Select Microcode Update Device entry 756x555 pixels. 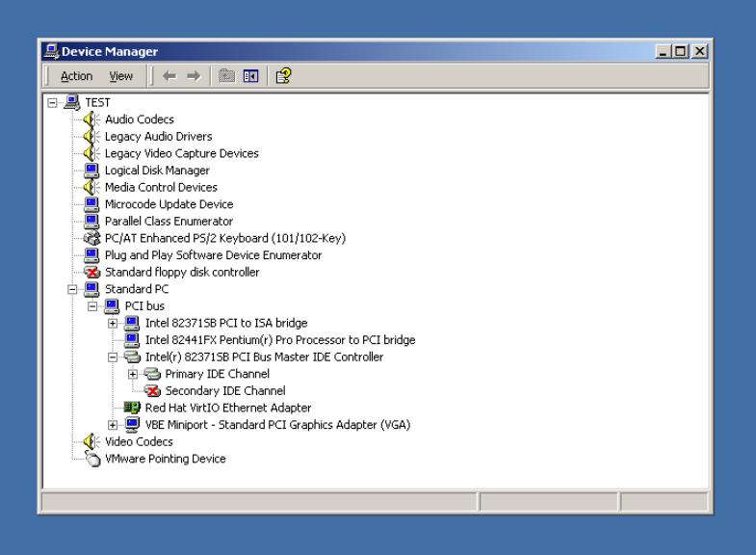click(x=169, y=204)
